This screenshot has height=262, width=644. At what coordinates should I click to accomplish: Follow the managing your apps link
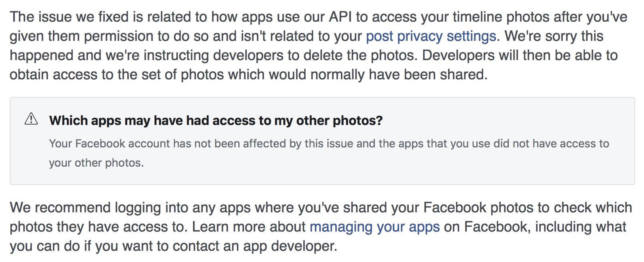pyautogui.click(x=375, y=227)
